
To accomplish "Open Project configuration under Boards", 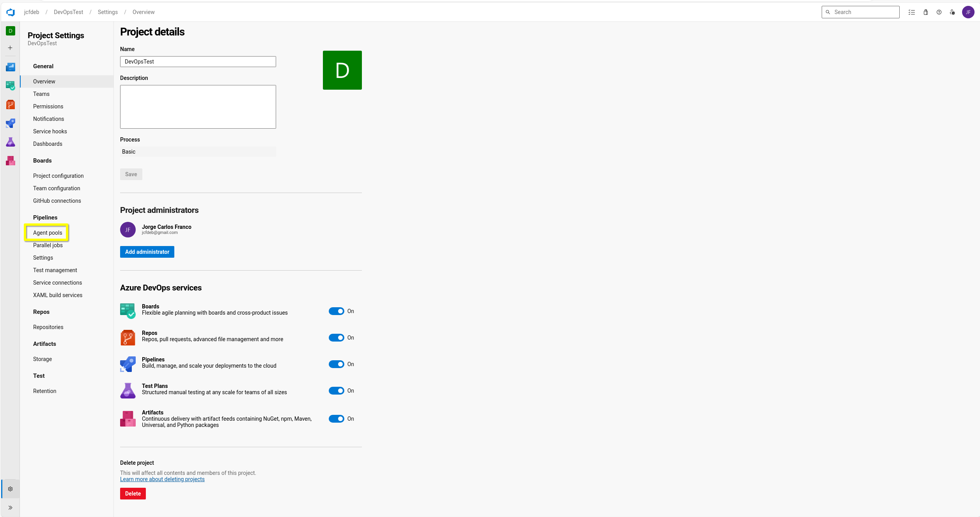I will (x=67, y=176).
